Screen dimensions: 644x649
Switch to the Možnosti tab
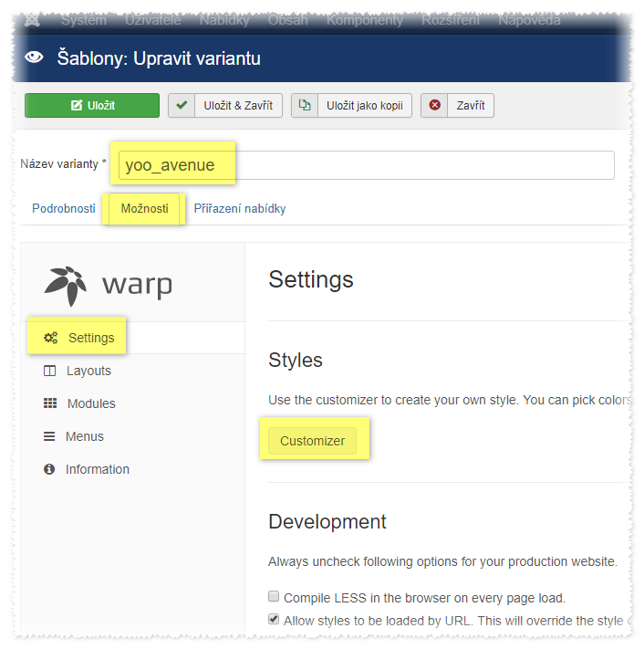(x=144, y=208)
